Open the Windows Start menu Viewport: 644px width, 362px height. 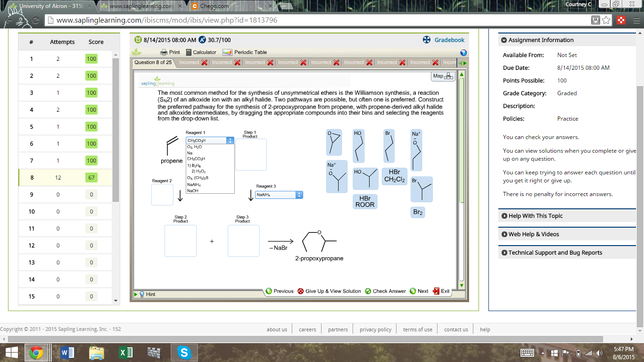[11, 352]
